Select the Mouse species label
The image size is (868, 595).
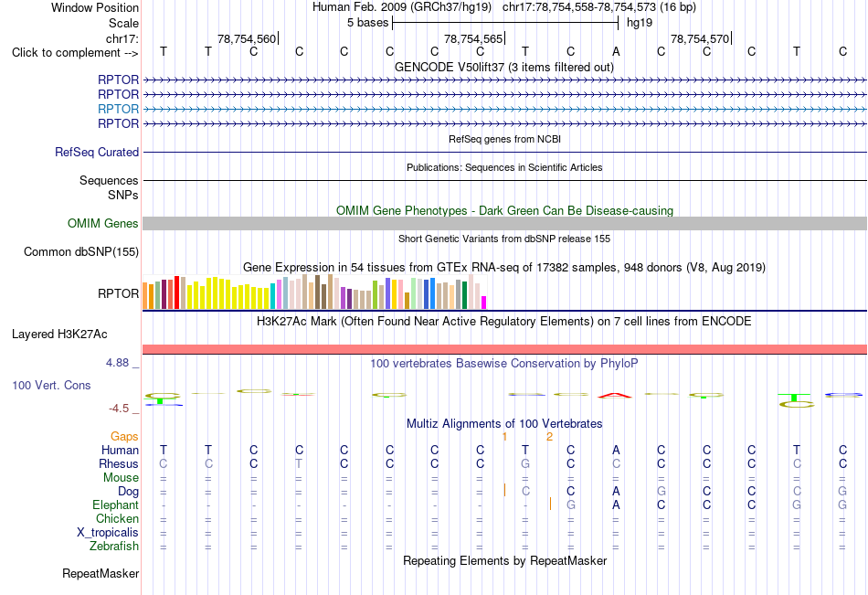121,477
